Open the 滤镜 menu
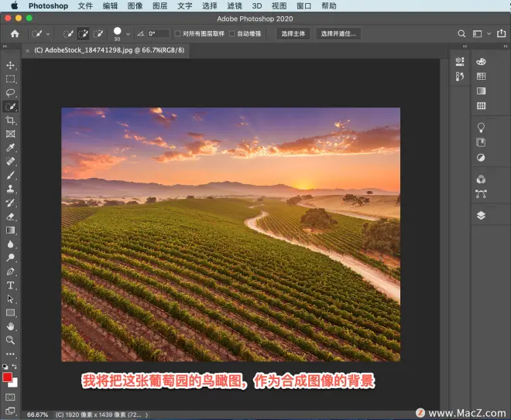The image size is (511, 420). (235, 6)
